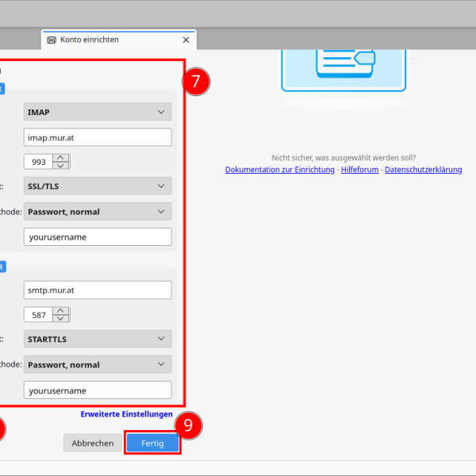Screen dimensions: 476x476
Task: Click the smtp.mur.at hostname field
Action: pos(98,290)
